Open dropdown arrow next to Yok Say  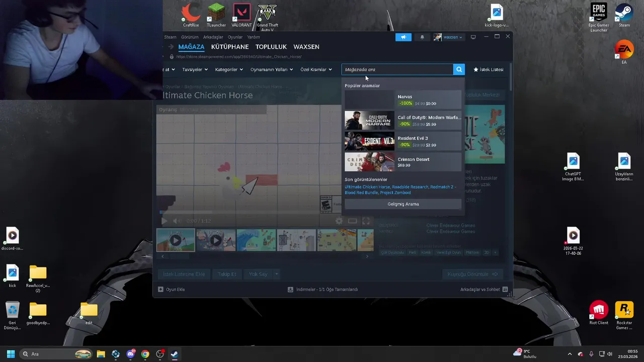(x=276, y=274)
